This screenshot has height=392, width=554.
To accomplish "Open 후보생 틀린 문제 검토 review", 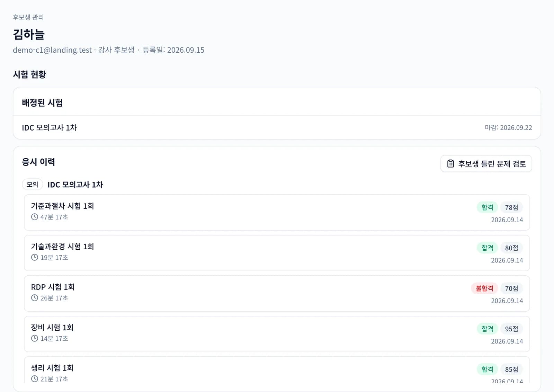I will tap(486, 163).
